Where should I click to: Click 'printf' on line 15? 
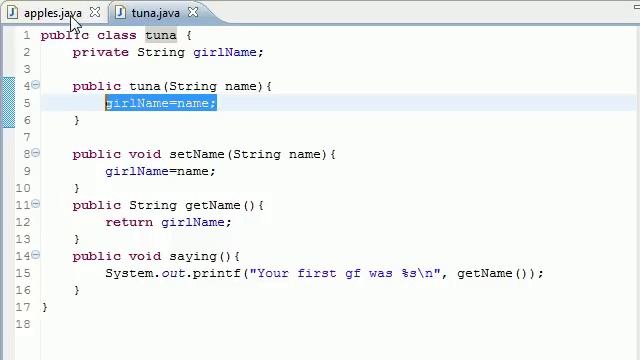pos(217,273)
